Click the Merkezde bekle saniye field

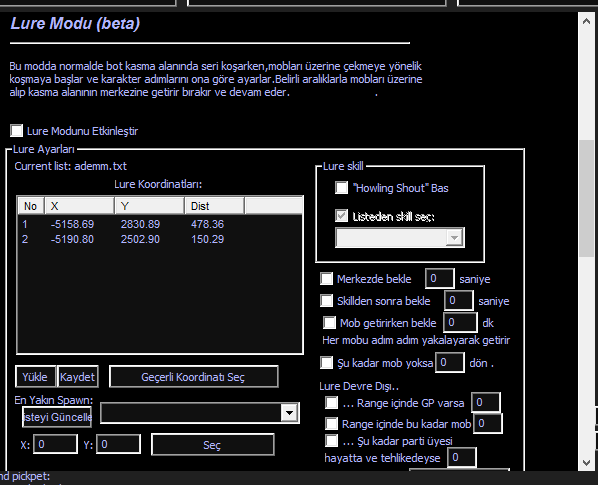coord(440,278)
